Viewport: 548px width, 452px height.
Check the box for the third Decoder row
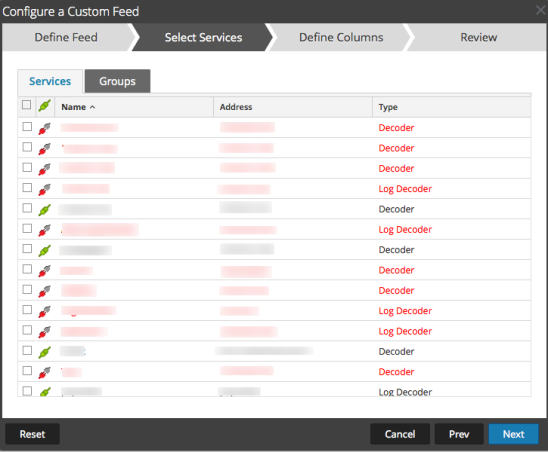[x=27, y=167]
